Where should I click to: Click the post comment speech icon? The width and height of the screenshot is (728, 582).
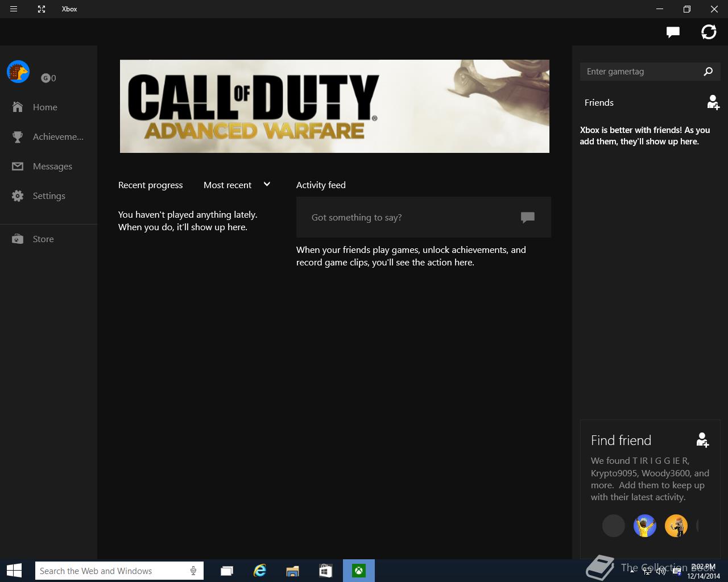coord(528,217)
